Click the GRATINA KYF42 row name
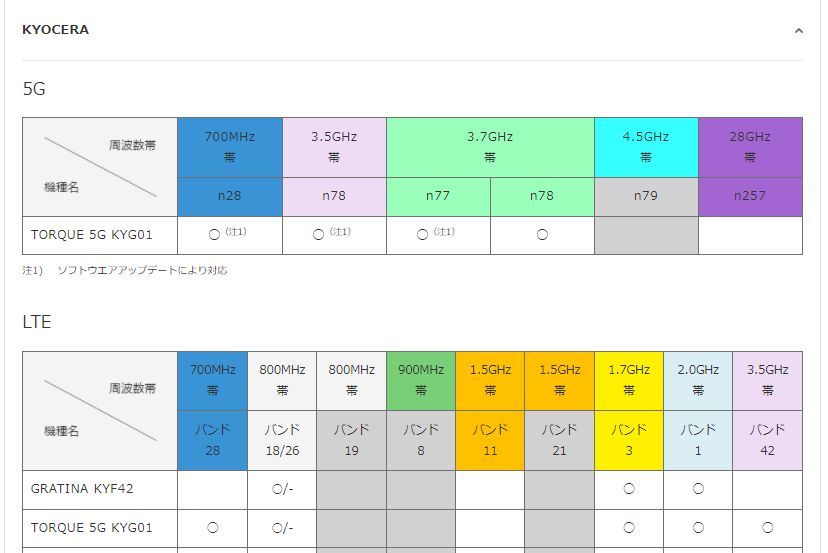Image resolution: width=828 pixels, height=553 pixels. coord(82,489)
